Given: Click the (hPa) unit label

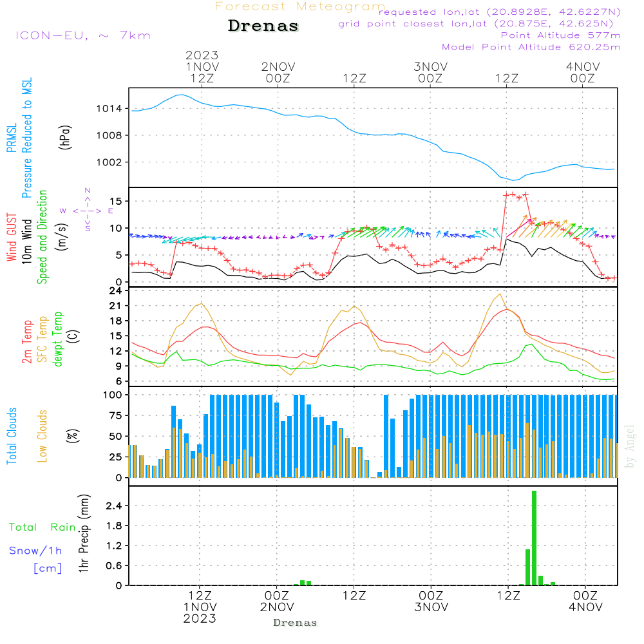Looking at the screenshot, I should (x=65, y=137).
